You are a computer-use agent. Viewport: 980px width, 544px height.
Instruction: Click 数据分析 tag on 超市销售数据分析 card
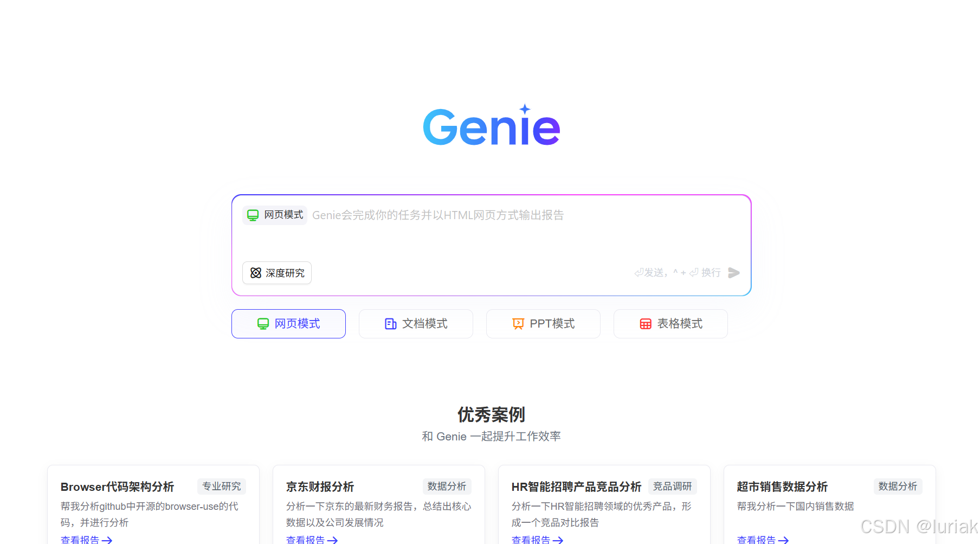click(898, 487)
